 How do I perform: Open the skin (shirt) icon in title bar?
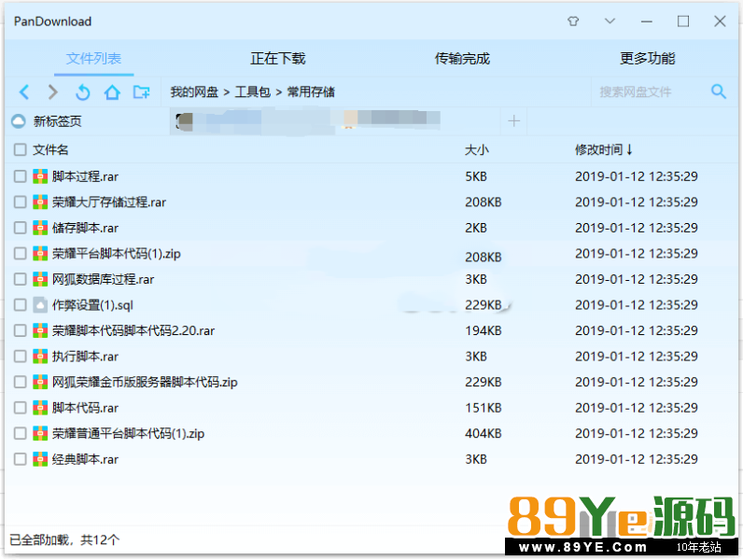573,21
